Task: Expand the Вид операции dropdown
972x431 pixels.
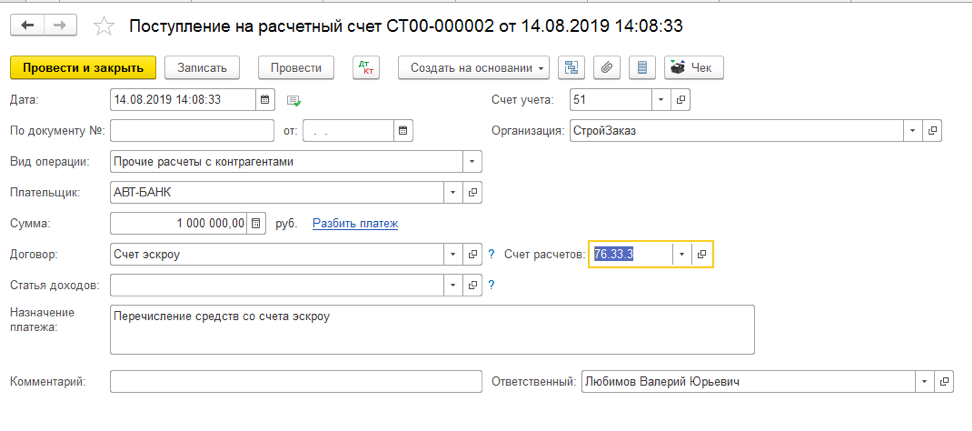Action: click(472, 161)
